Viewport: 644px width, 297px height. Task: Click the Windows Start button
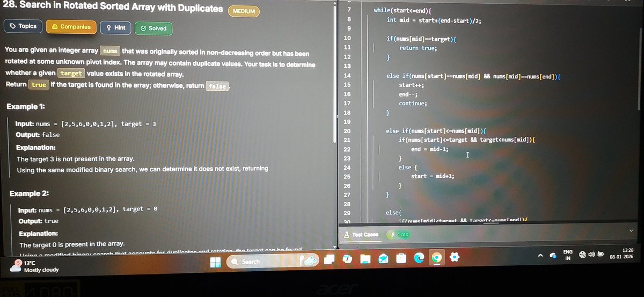[215, 262]
